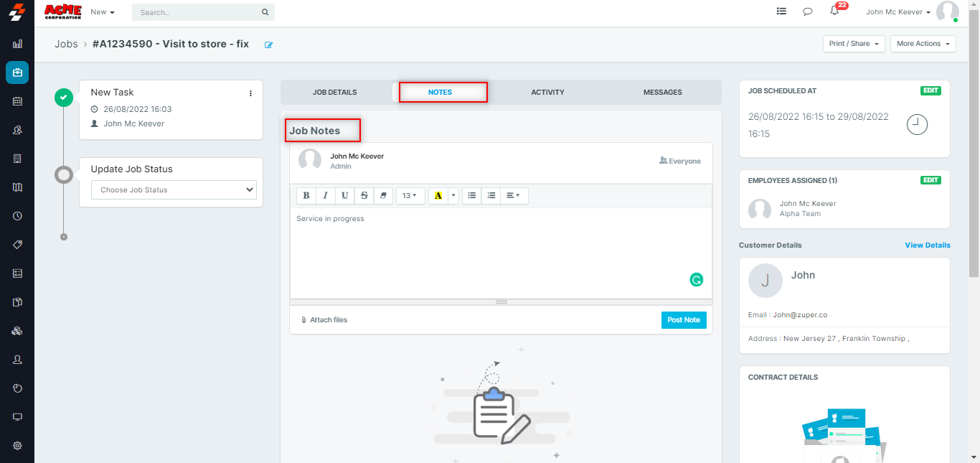
Task: Open the Choose Job Status dropdown
Action: coord(174,190)
